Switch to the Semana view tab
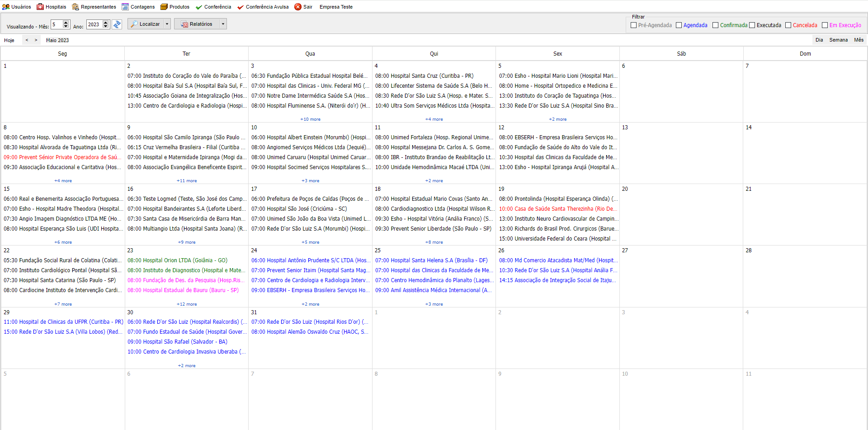The image size is (868, 430). coord(839,40)
